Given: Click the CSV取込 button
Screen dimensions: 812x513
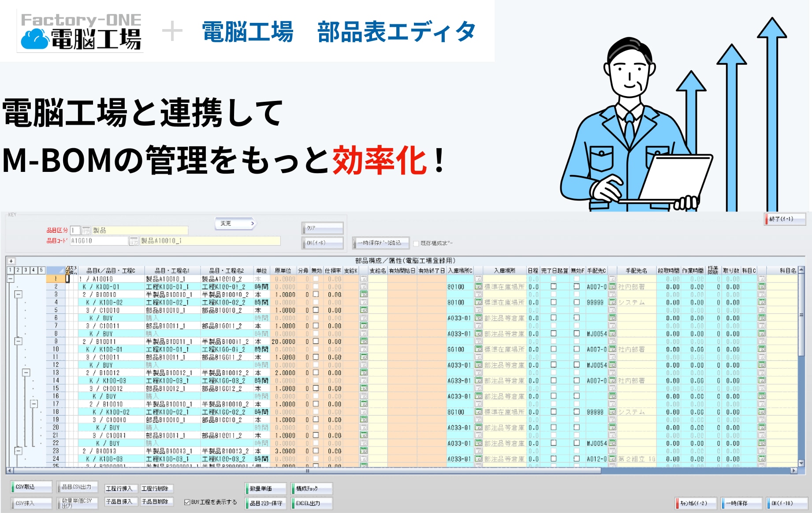Looking at the screenshot, I should (32, 487).
